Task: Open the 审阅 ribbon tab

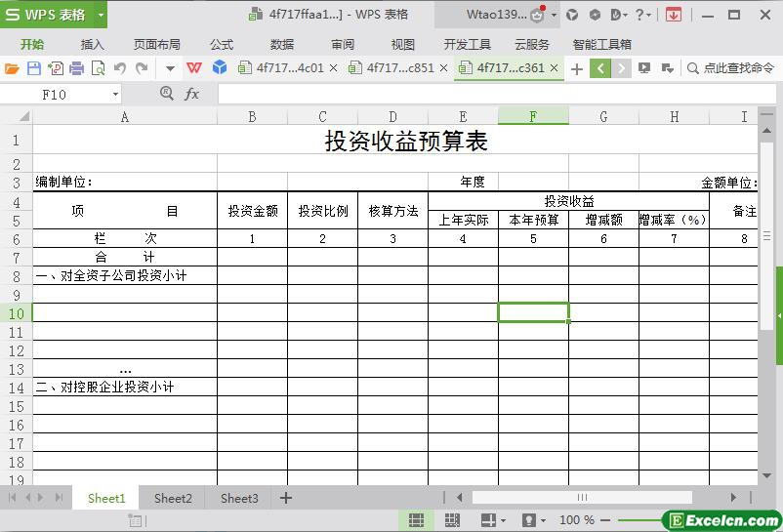Action: click(x=343, y=45)
